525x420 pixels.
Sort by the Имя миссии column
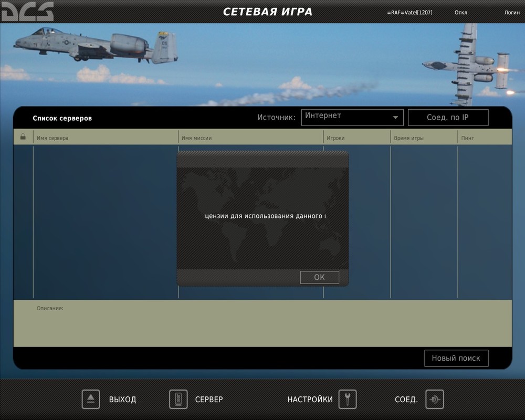pos(196,138)
